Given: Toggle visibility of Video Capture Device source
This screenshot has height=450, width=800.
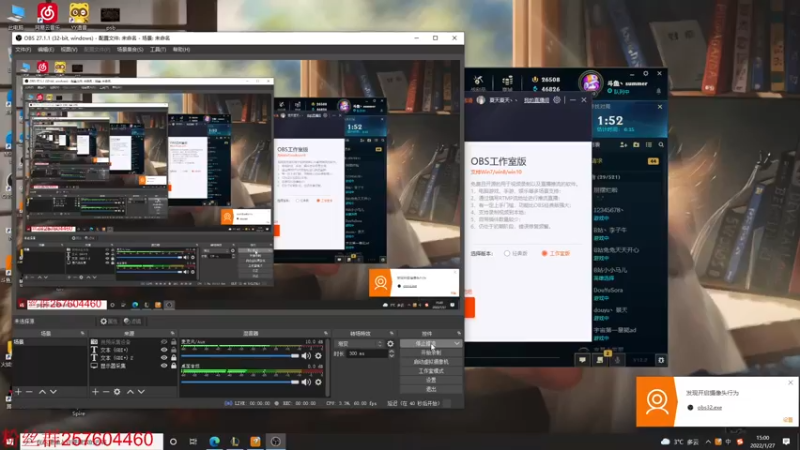Looking at the screenshot, I should tap(164, 342).
